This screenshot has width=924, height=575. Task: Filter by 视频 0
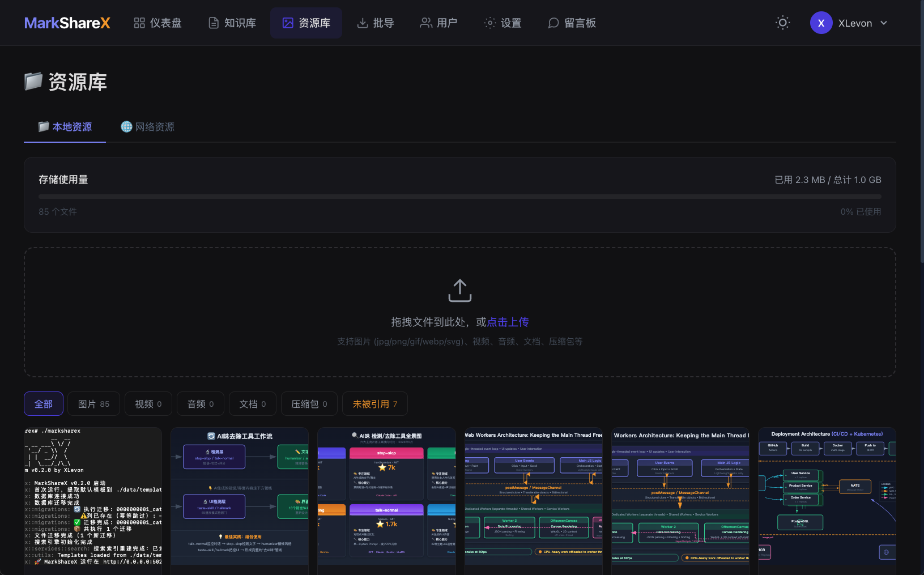(x=148, y=404)
